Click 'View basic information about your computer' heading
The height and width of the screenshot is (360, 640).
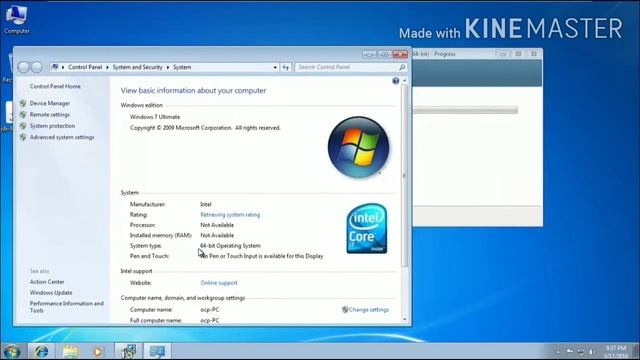coord(193,91)
